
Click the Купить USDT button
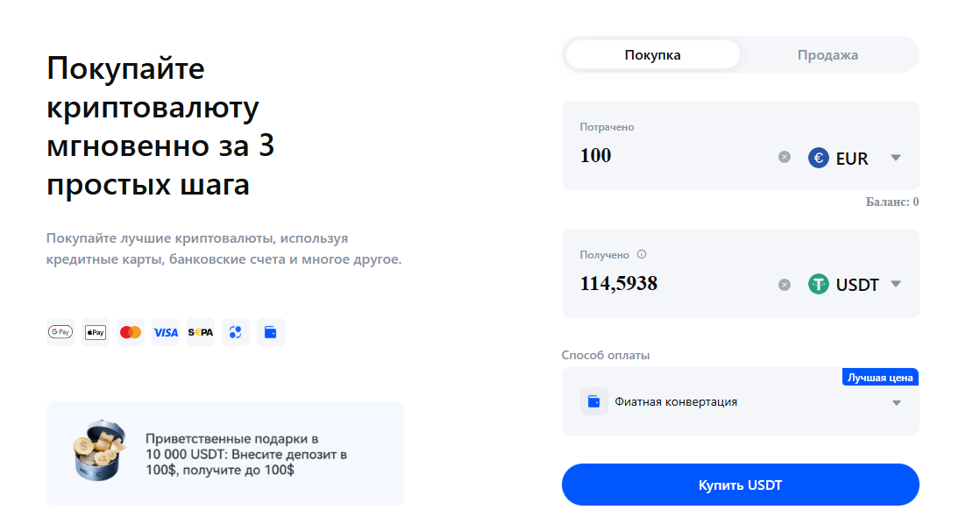coord(741,485)
